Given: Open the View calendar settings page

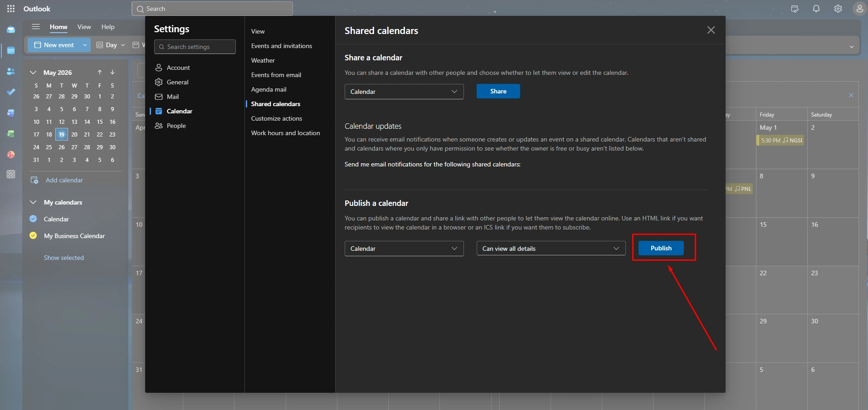Looking at the screenshot, I should (258, 31).
